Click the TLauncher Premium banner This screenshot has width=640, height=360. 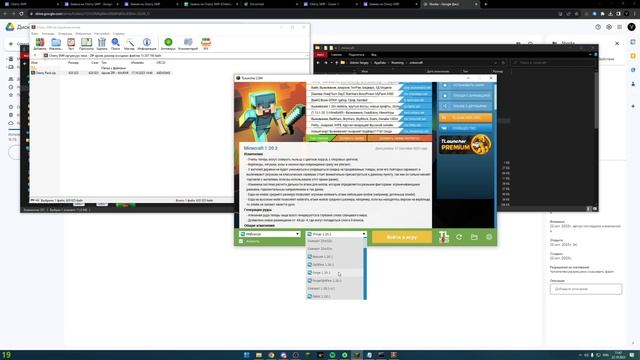click(x=466, y=145)
